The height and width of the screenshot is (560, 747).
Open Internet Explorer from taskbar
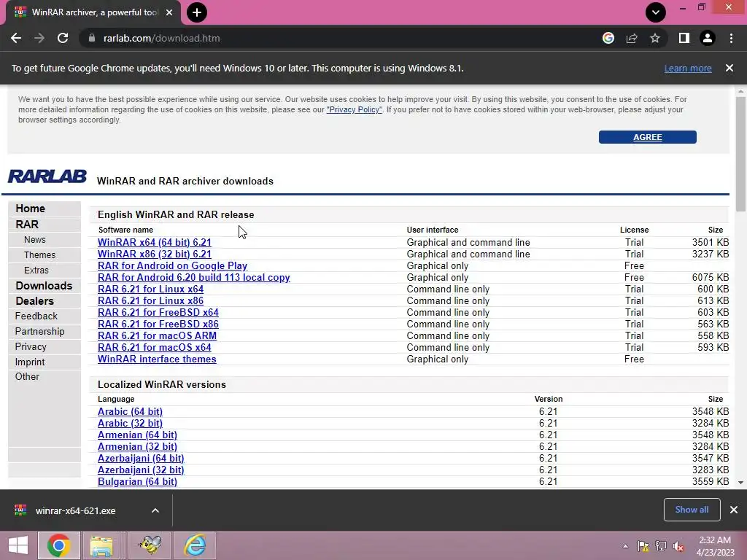click(x=196, y=545)
